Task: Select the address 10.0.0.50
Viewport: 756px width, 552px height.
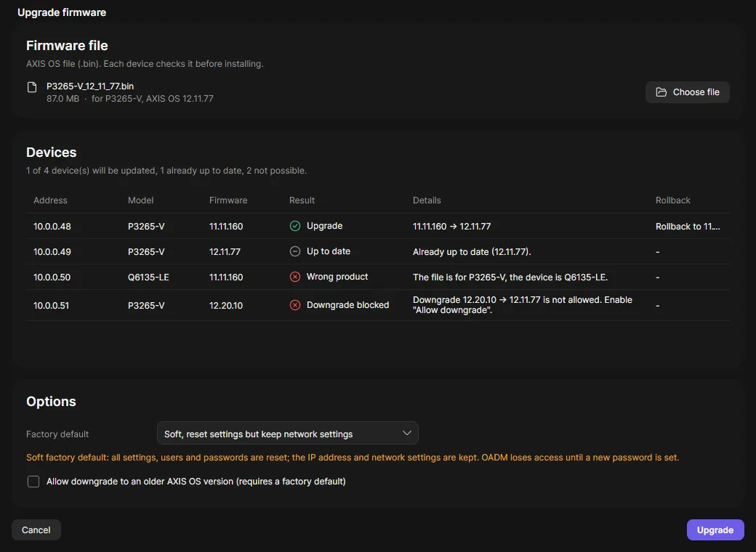Action: coord(52,277)
